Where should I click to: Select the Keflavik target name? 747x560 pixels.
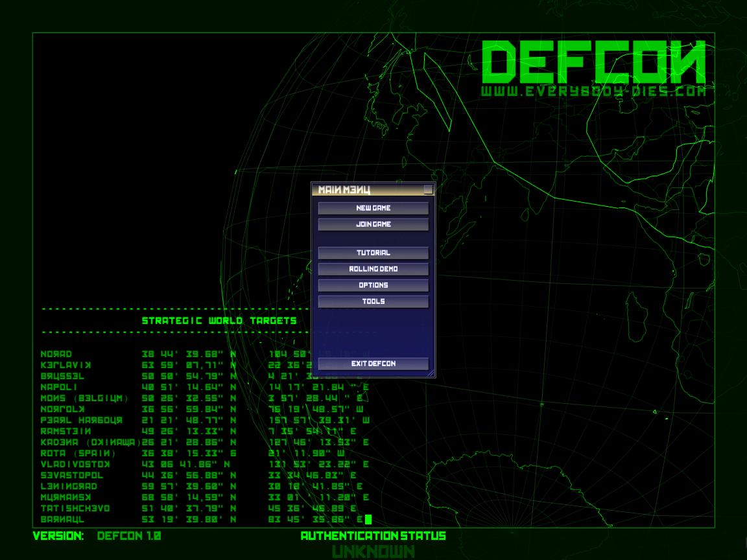tap(65, 366)
